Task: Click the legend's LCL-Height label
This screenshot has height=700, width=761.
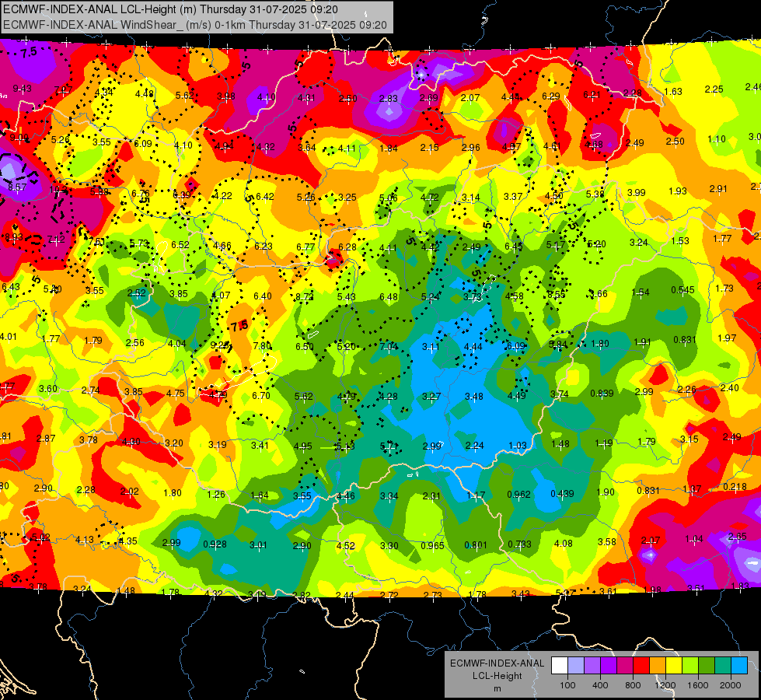Action: [x=497, y=676]
